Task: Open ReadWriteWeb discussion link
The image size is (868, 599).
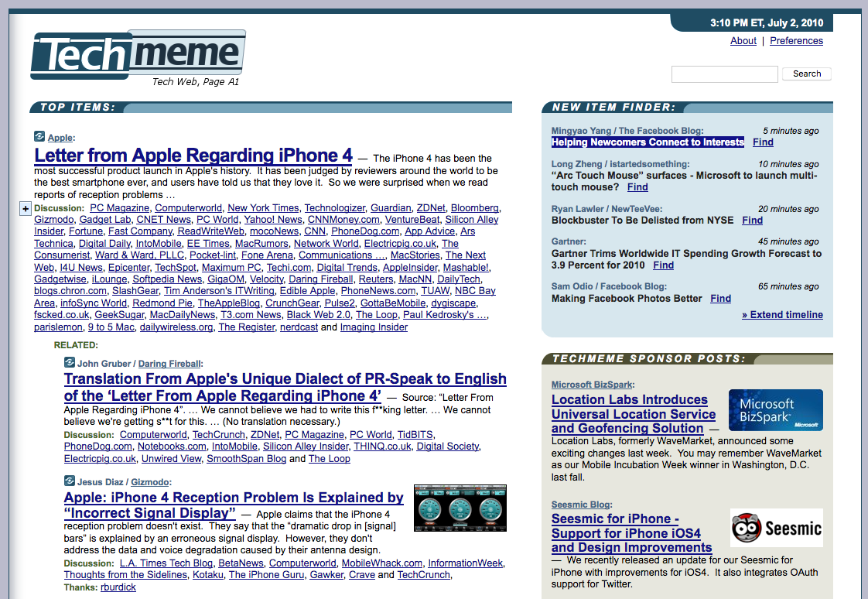Action: point(211,231)
